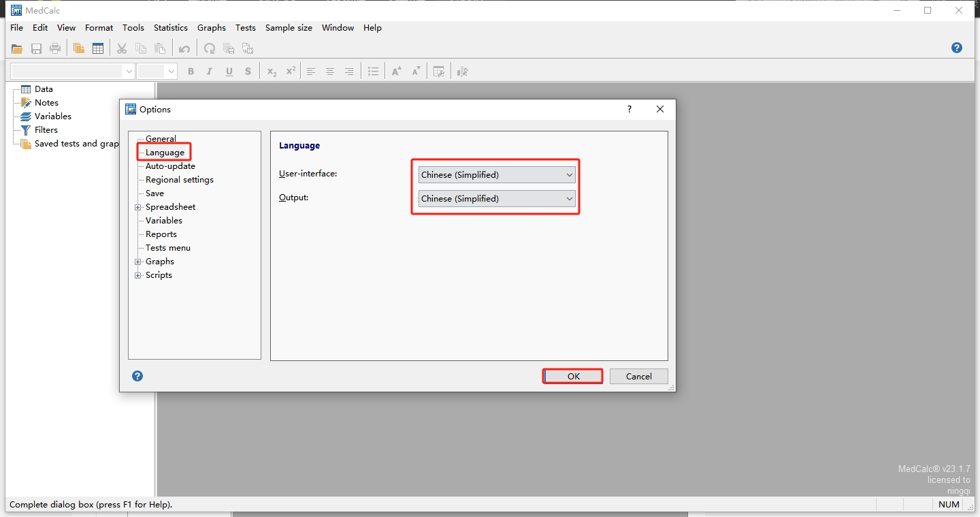
Task: Open the Statistics menu
Action: 170,28
